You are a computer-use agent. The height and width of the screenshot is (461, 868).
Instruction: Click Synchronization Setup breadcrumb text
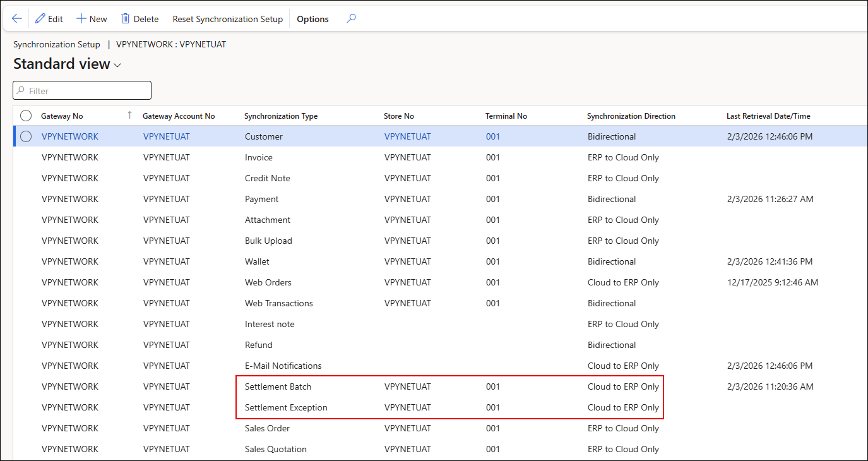tap(57, 44)
